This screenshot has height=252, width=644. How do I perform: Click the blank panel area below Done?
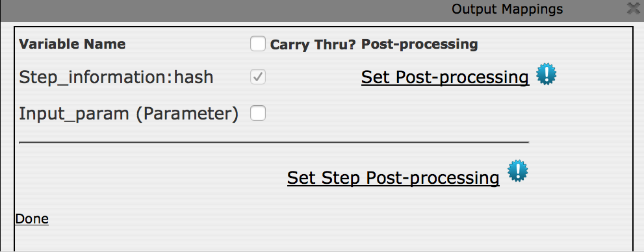pyautogui.click(x=323, y=239)
